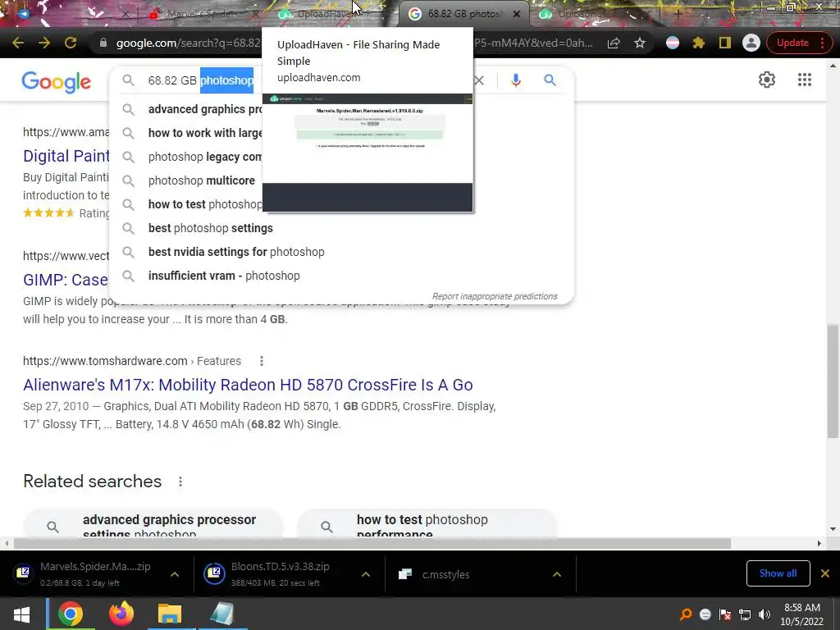Choose 'photoshop legacy com...' suggestion

pos(204,157)
